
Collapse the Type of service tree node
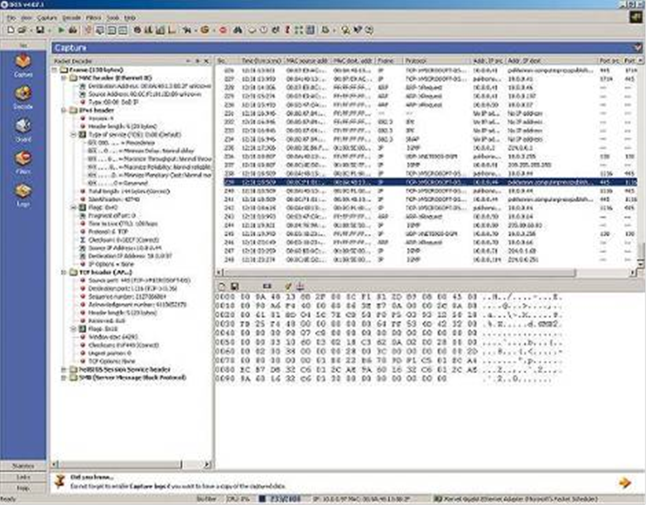point(73,135)
